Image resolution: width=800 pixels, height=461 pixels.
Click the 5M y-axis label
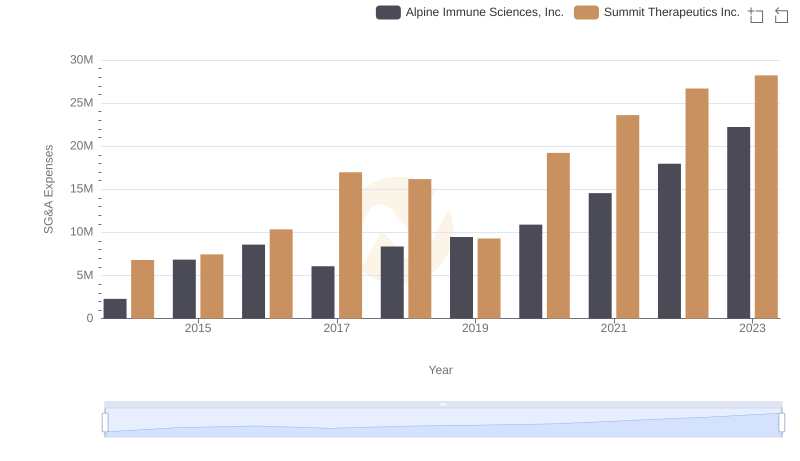coord(85,275)
